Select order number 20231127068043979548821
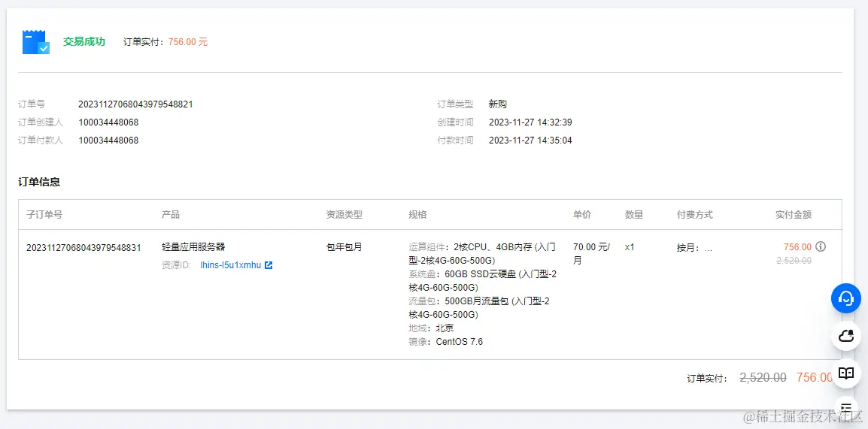The width and height of the screenshot is (868, 429). 135,104
